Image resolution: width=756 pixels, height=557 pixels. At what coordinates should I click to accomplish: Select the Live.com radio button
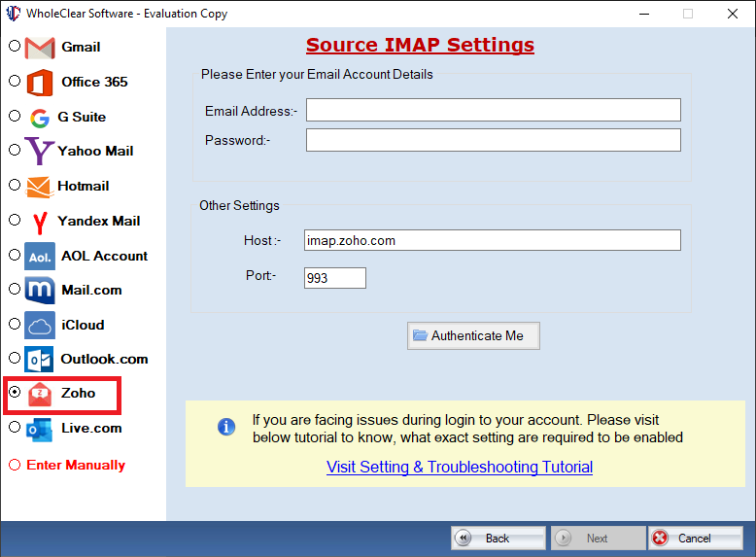pos(15,427)
